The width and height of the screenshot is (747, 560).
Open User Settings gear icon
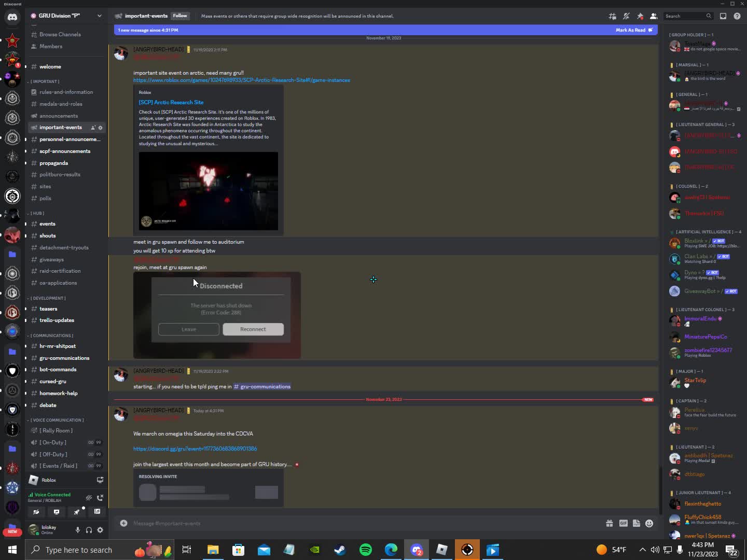click(100, 530)
